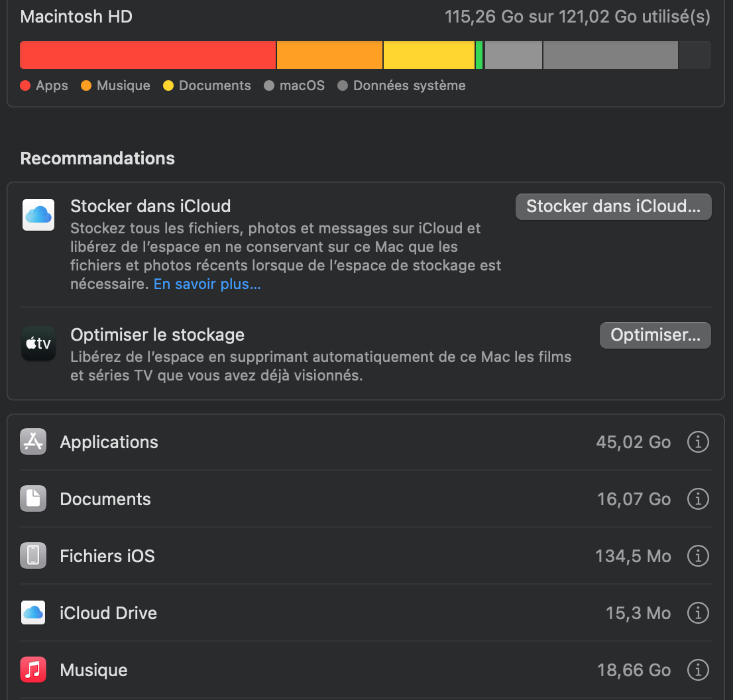Click the red Apps segment in storage bar
This screenshot has height=700, width=733.
(x=148, y=55)
